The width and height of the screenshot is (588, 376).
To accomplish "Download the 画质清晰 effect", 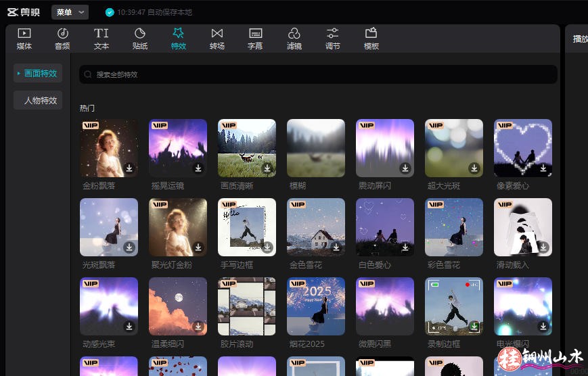I will tap(267, 168).
